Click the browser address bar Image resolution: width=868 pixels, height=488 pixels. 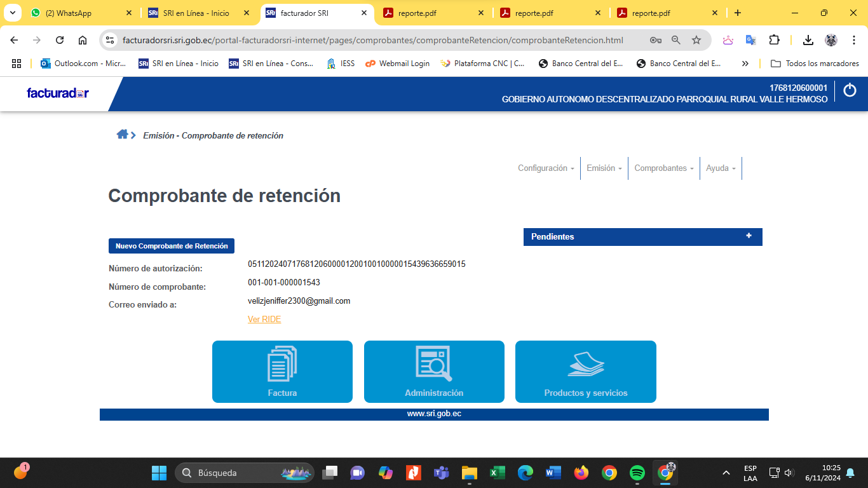pyautogui.click(x=375, y=40)
